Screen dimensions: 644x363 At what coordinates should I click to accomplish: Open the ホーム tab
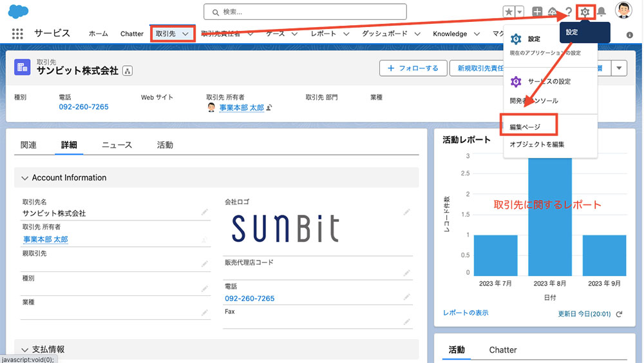coord(98,34)
